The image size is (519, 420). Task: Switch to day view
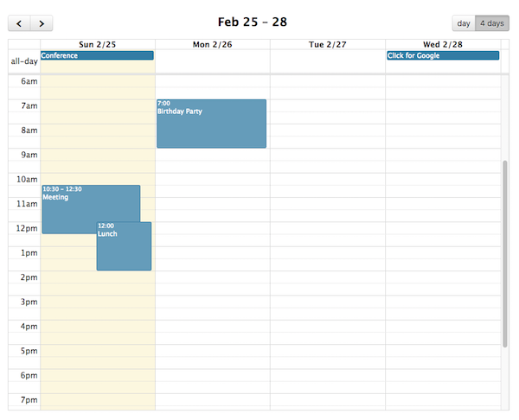point(464,23)
